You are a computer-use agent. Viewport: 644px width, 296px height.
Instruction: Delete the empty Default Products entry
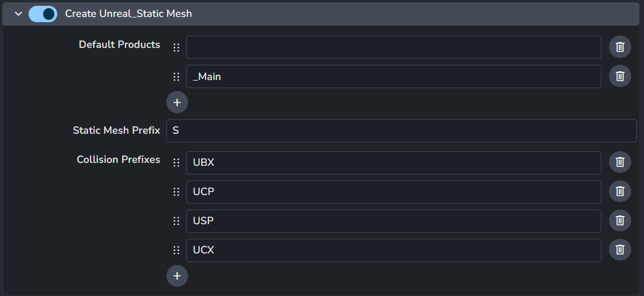(x=619, y=47)
